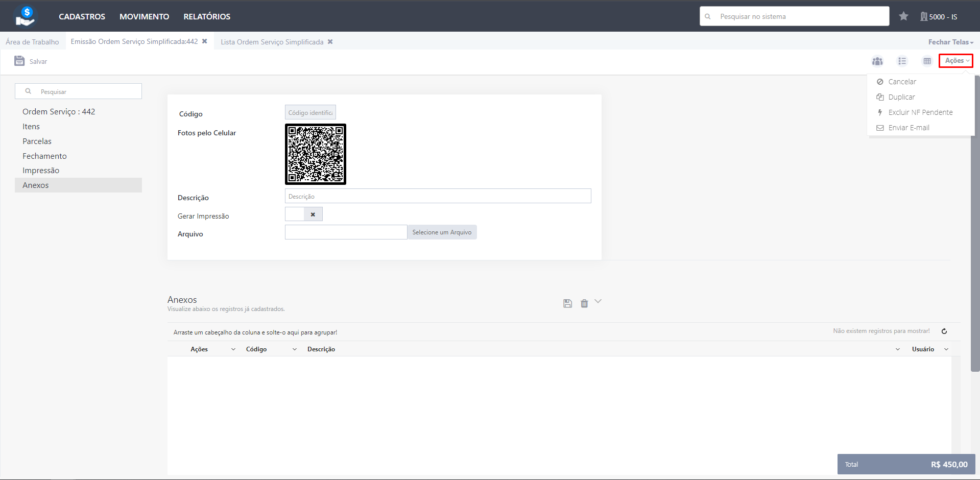Expand the chevron next to Anexos trash icon
Viewport: 980px width, 480px height.
pos(598,301)
